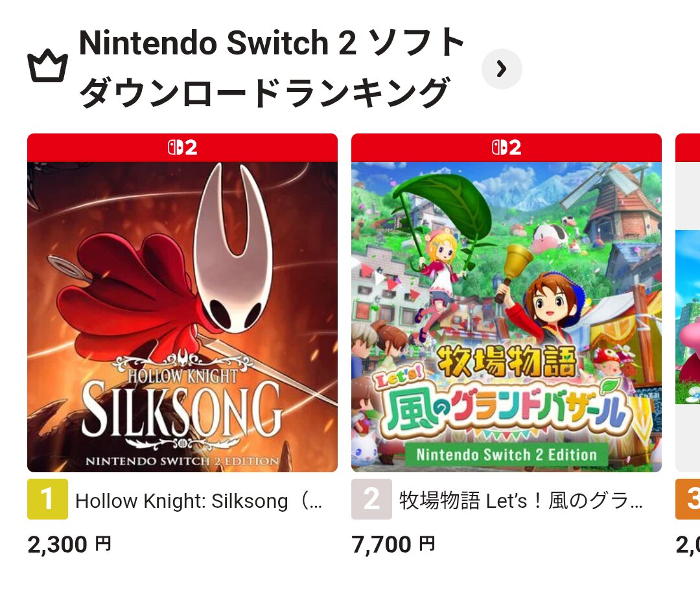
Task: Click the 7,700 円 price
Action: pos(393,544)
